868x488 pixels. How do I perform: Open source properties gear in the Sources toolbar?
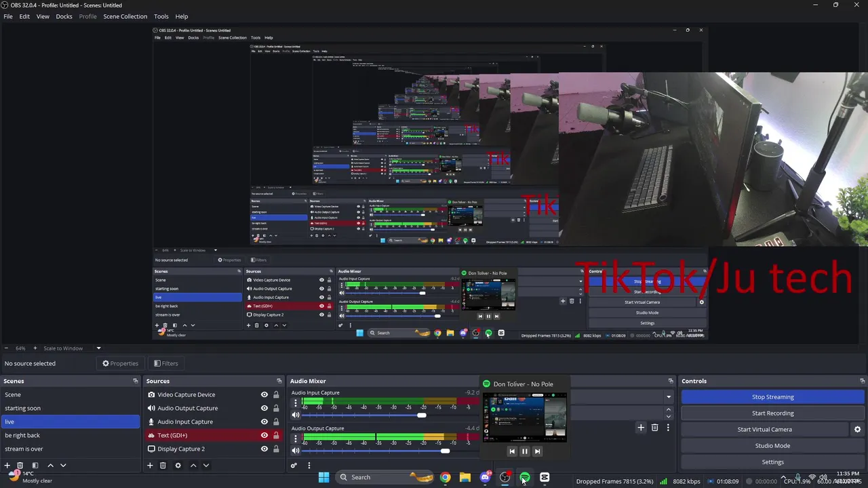pyautogui.click(x=178, y=466)
